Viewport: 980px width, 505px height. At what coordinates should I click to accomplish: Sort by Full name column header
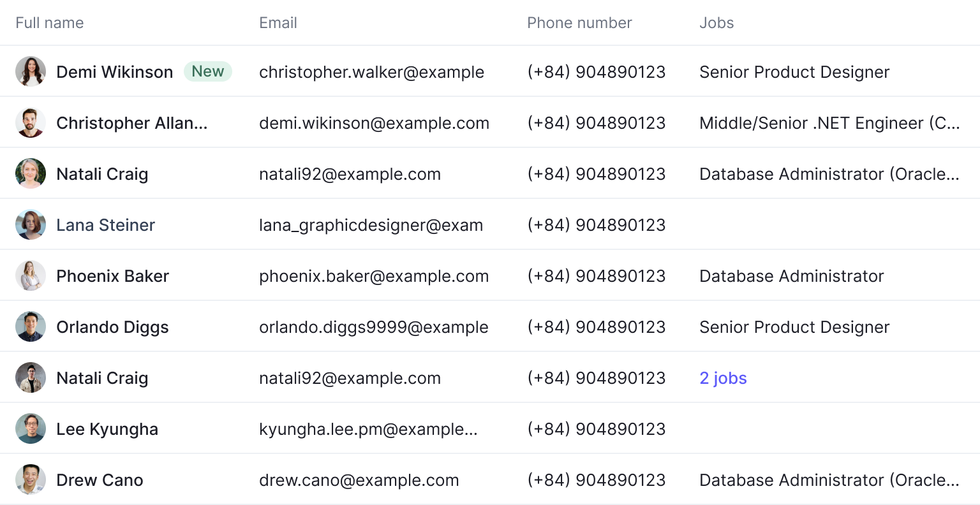point(50,23)
